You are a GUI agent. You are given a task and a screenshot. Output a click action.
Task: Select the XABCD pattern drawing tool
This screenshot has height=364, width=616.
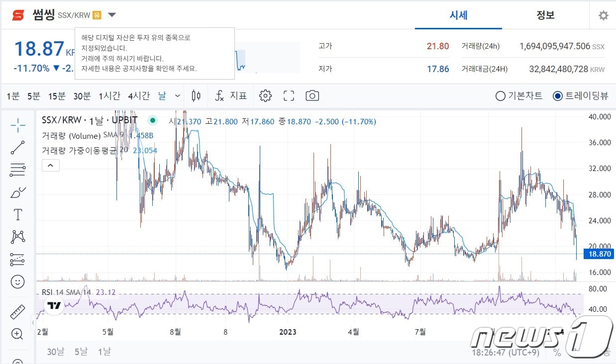[x=17, y=237]
